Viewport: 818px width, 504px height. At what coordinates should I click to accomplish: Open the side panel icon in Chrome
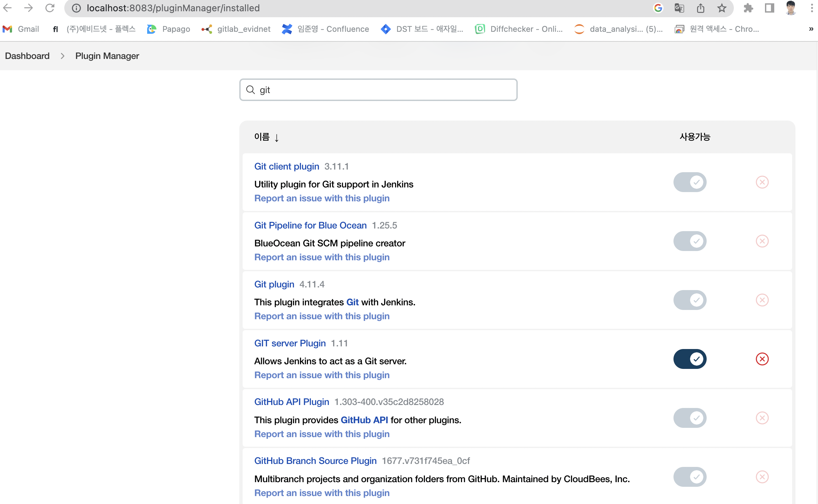click(769, 8)
